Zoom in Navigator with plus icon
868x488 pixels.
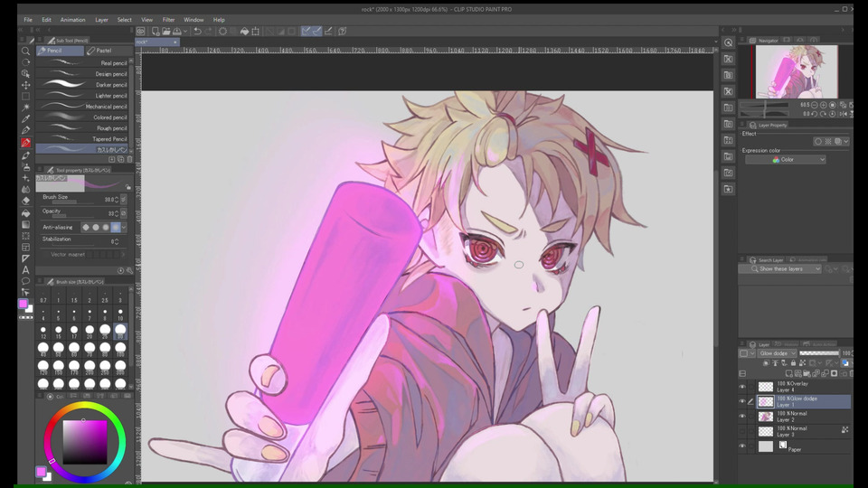tap(823, 105)
